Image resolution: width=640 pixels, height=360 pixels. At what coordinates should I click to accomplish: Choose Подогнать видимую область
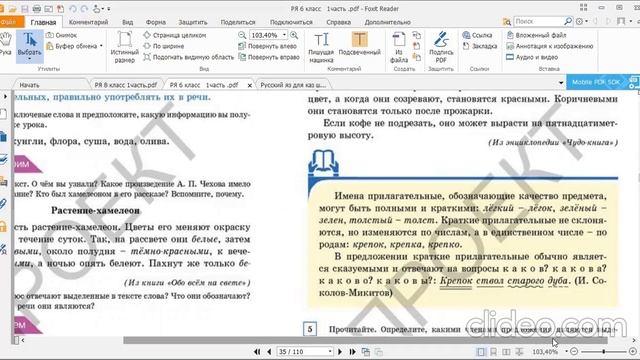click(x=189, y=57)
